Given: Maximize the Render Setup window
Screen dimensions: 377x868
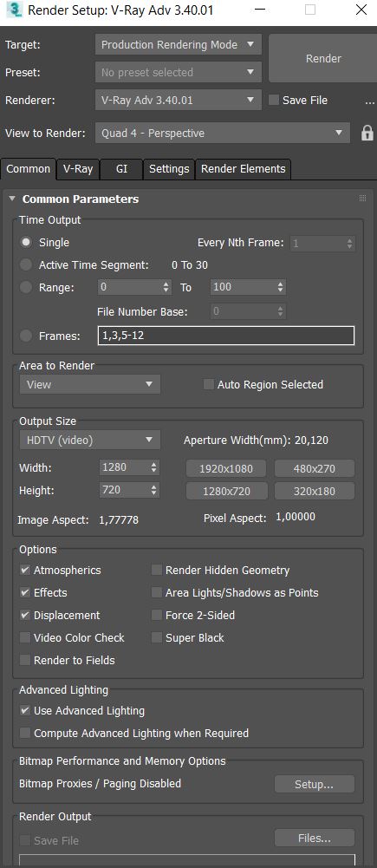Looking at the screenshot, I should coord(310,10).
